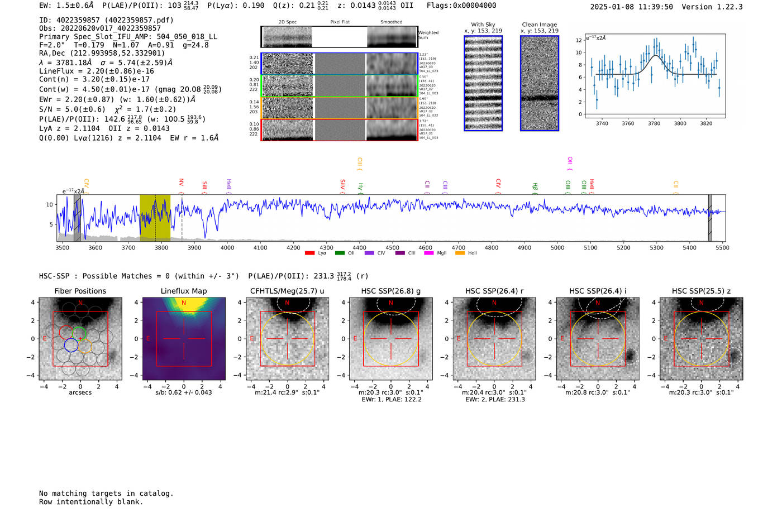Click the orange CII label near 5360 Å
782x532 pixels.
(x=675, y=187)
